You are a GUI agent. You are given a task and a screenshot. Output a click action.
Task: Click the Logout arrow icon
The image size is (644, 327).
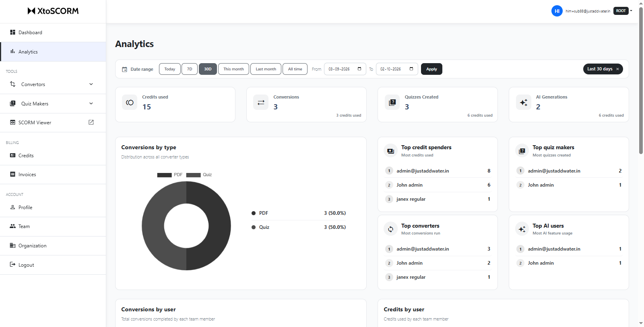(12, 265)
